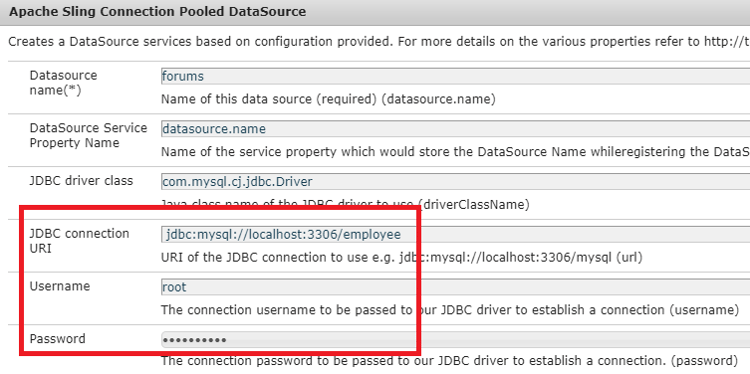This screenshot has width=750, height=374.
Task: Focus the DataSource Service Property Name field
Action: tap(455, 129)
